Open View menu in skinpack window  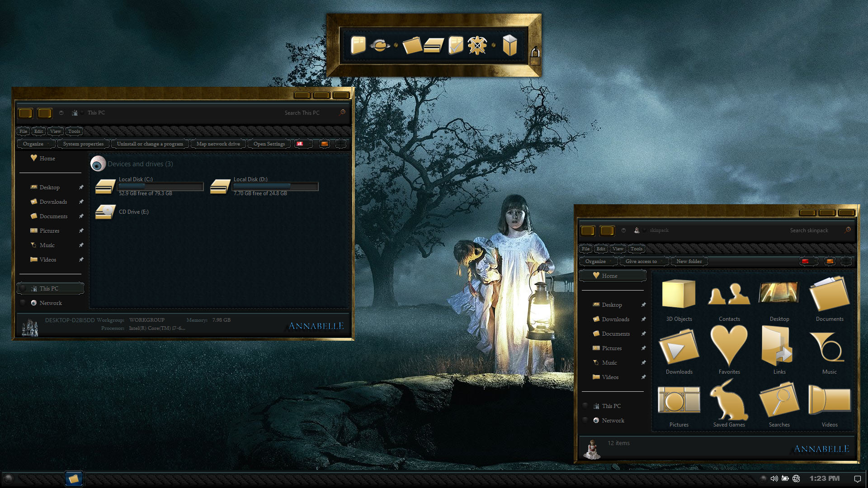pos(618,249)
